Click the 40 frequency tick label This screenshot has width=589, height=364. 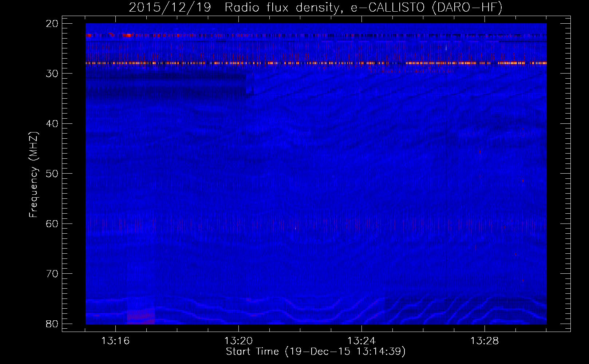[52, 124]
